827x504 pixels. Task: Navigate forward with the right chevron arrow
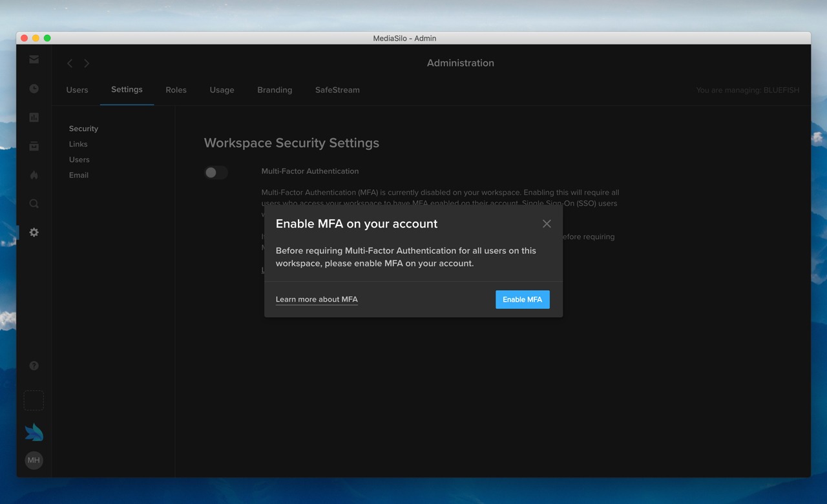tap(86, 63)
